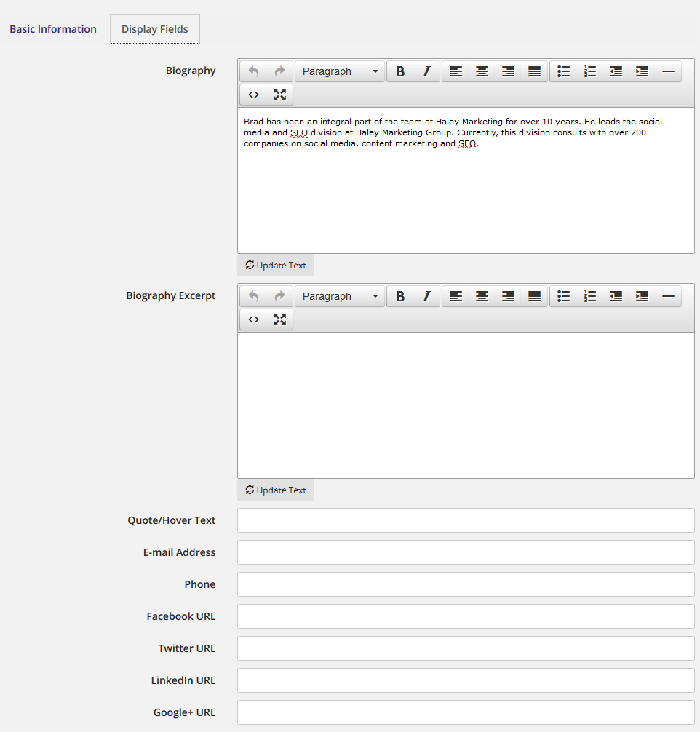The height and width of the screenshot is (732, 700).
Task: Decrease indent in Biography Excerpt editor
Action: [616, 296]
